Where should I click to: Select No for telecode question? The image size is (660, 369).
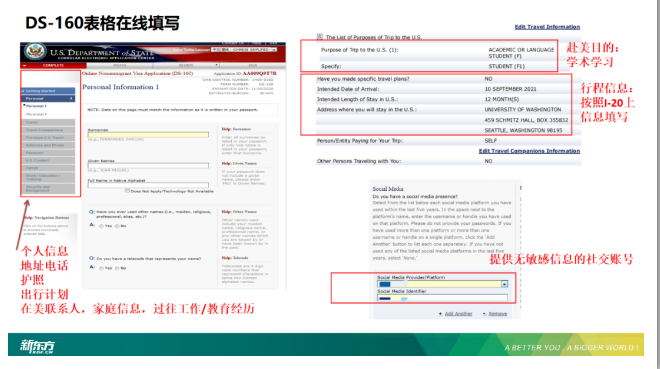point(117,268)
